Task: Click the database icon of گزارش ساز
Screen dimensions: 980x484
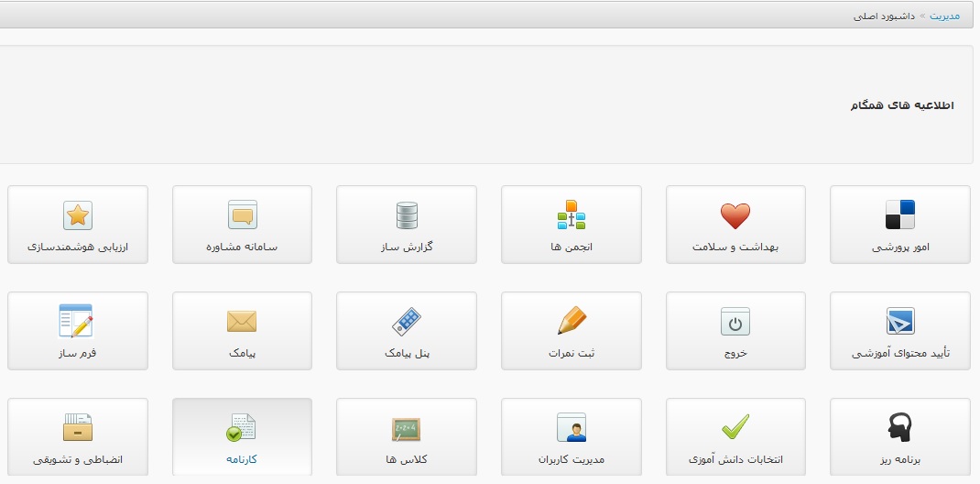Action: (407, 215)
